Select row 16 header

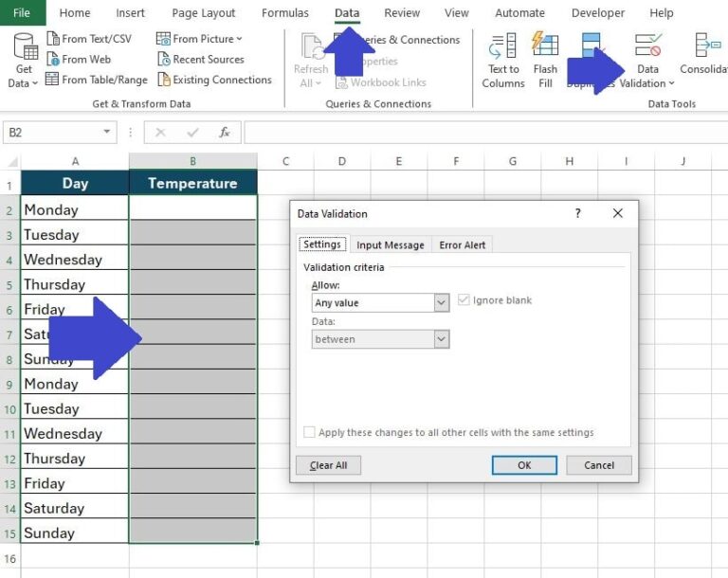9,558
